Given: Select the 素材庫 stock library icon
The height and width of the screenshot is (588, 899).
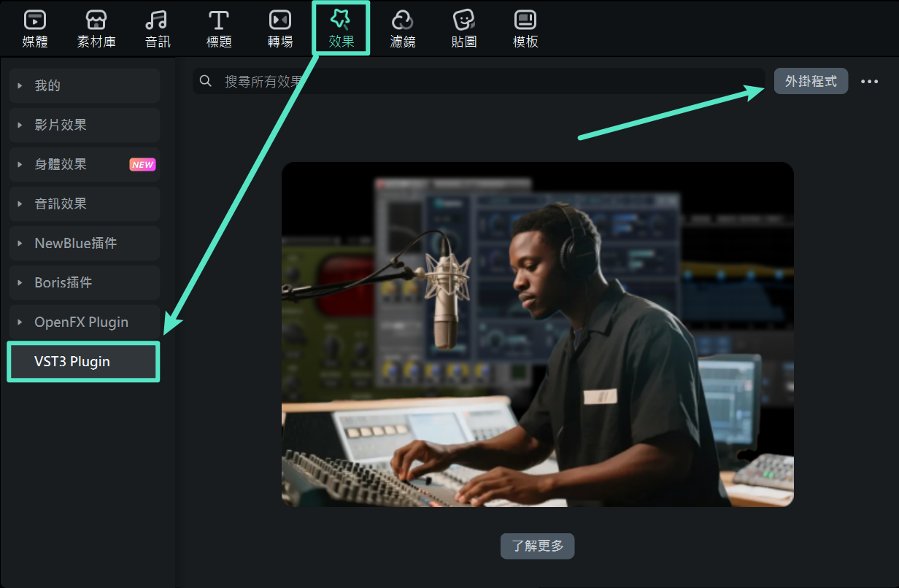Looking at the screenshot, I should (96, 20).
